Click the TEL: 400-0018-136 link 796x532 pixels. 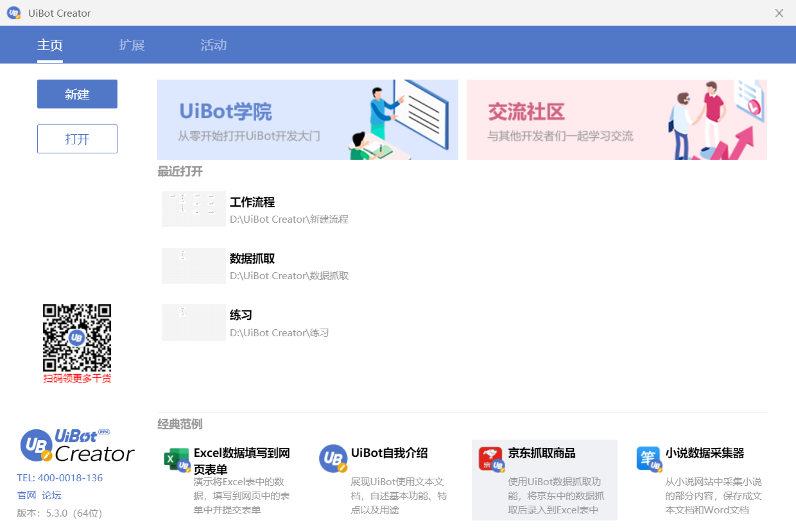pos(60,478)
